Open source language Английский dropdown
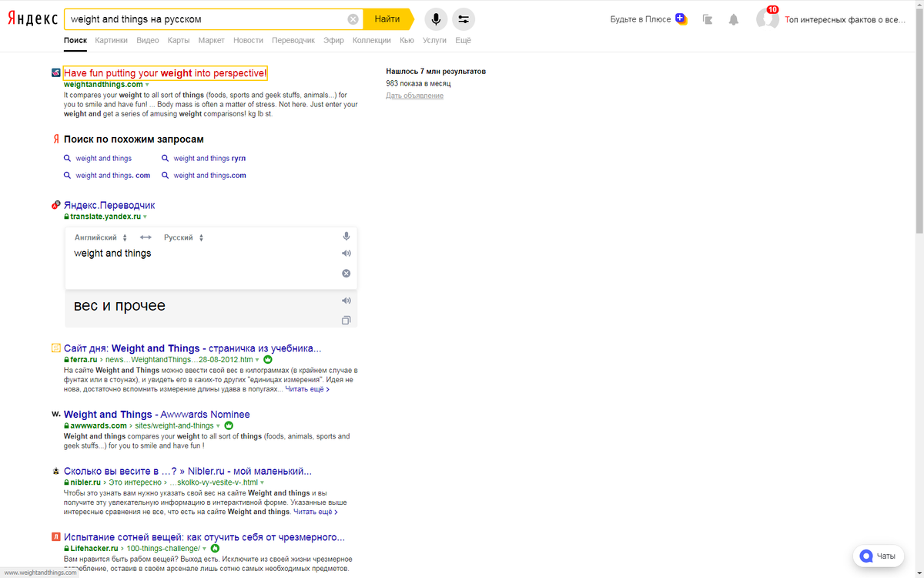This screenshot has height=578, width=924. point(101,237)
